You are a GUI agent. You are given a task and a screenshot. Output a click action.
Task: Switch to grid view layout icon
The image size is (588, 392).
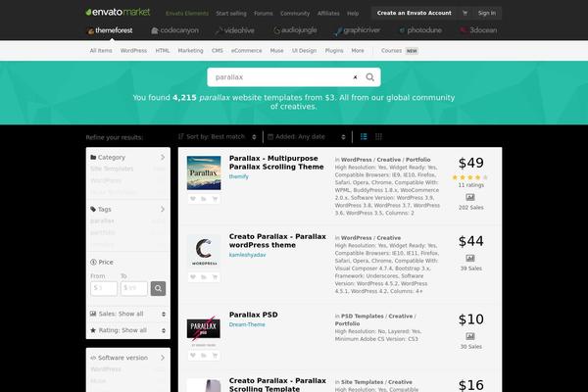(x=378, y=137)
